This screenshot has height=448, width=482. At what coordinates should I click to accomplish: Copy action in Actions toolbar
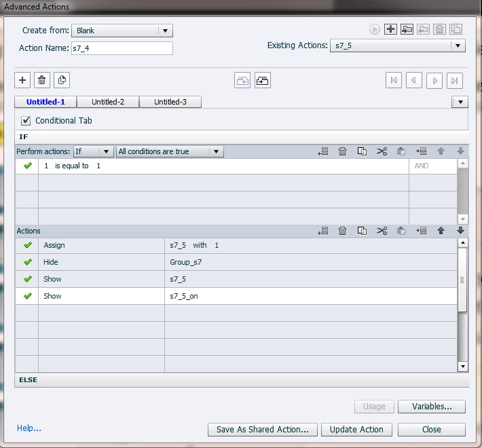pos(362,231)
